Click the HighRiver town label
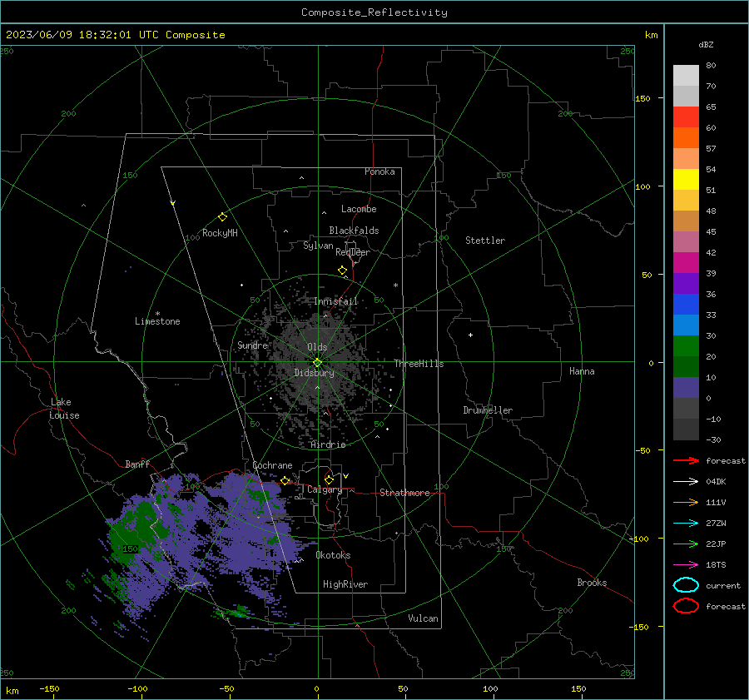This screenshot has width=749, height=700. 345,584
